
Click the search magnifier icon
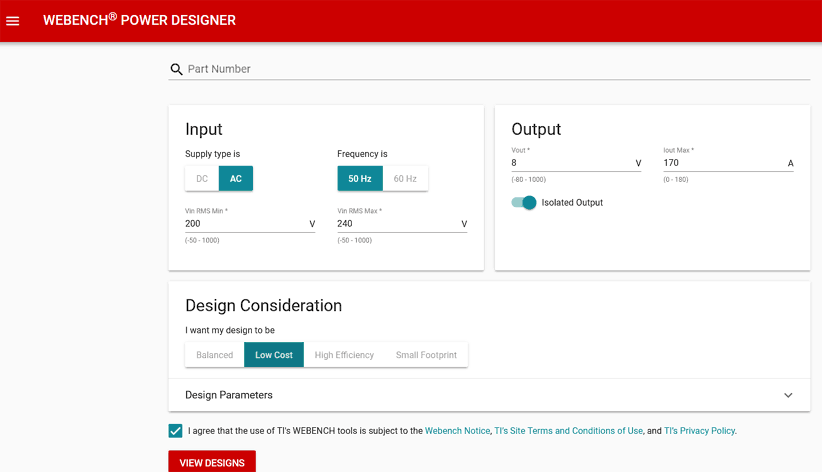(177, 69)
